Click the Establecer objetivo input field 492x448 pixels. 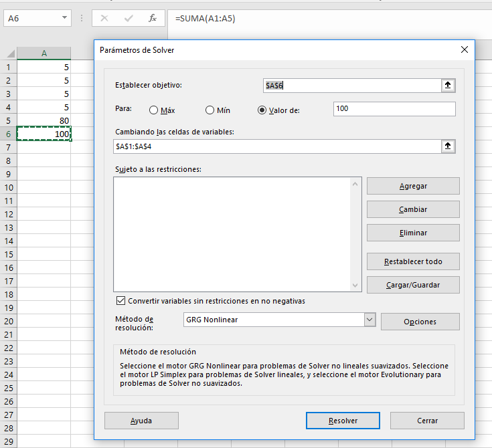tap(352, 86)
